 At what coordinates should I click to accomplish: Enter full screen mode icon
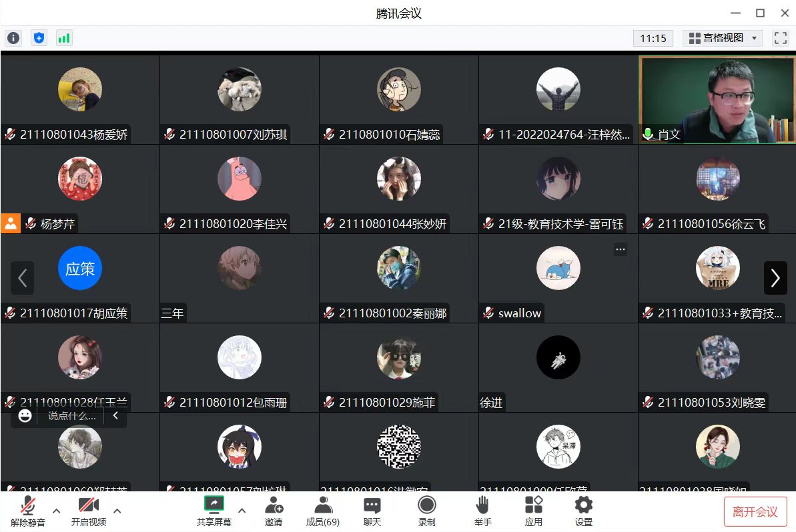click(780, 38)
